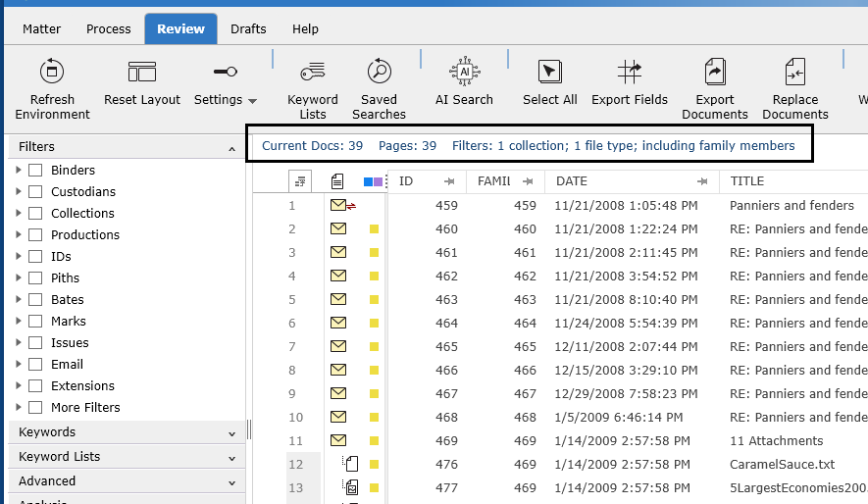Pin the ID column
The width and height of the screenshot is (868, 504).
(449, 180)
